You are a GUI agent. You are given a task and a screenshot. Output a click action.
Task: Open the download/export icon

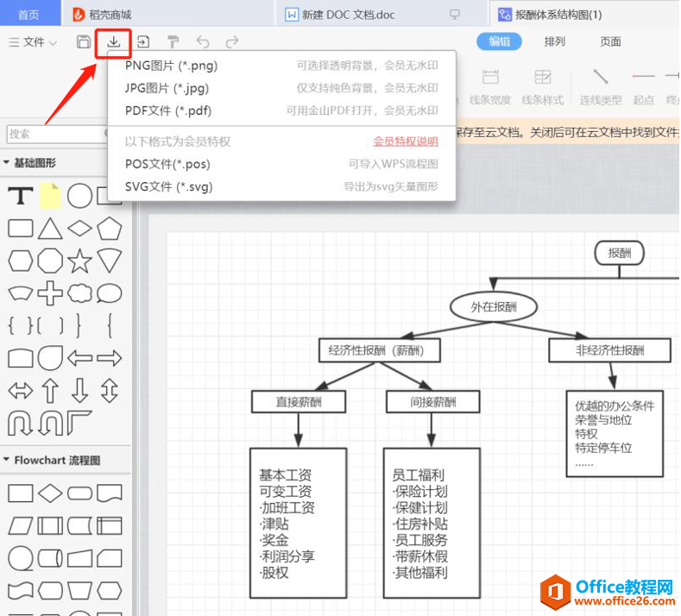pyautogui.click(x=113, y=41)
